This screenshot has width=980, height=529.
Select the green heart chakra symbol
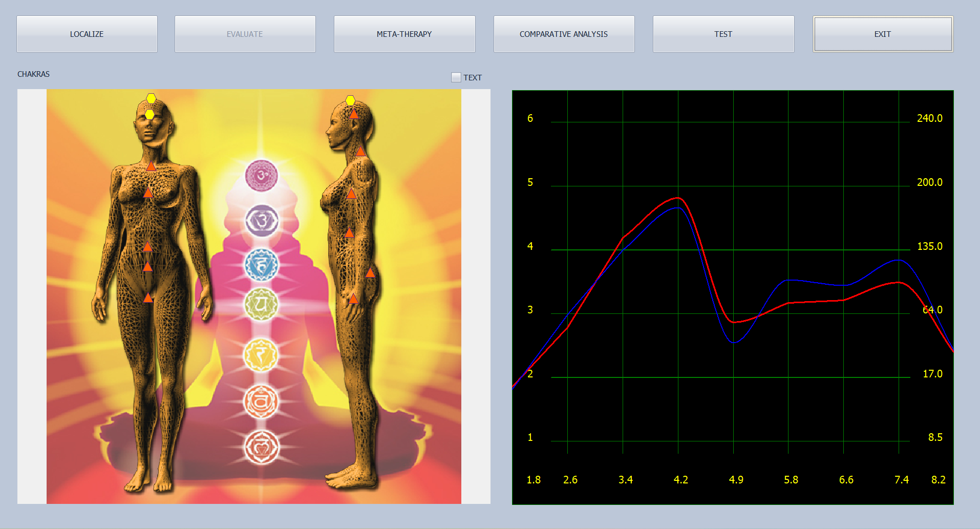point(261,304)
